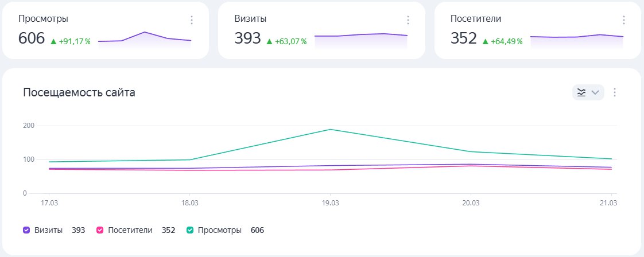Click the Просмотры widget title
This screenshot has width=644, height=257.
pos(43,18)
